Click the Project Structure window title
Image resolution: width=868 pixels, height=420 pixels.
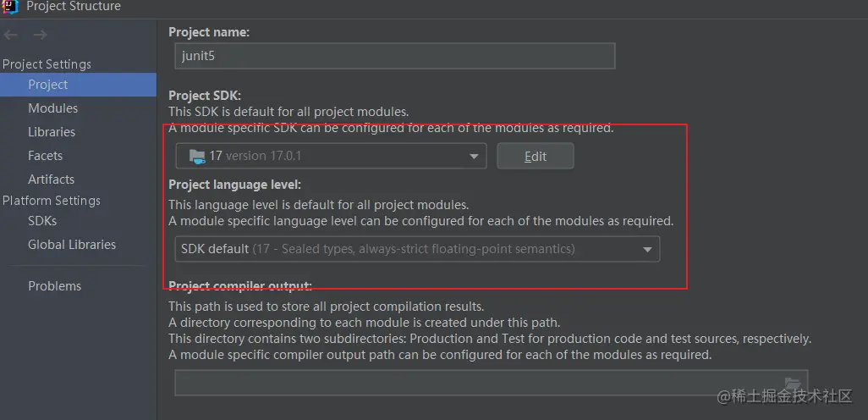coord(74,7)
